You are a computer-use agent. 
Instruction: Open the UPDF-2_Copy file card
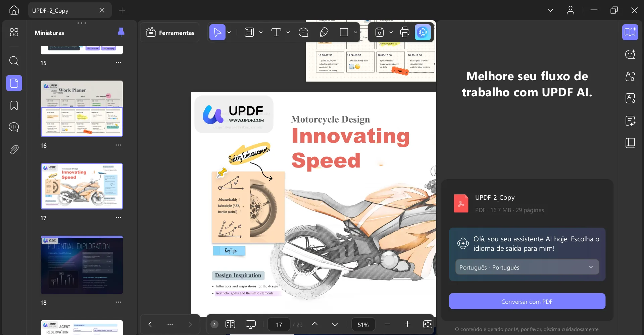(527, 203)
